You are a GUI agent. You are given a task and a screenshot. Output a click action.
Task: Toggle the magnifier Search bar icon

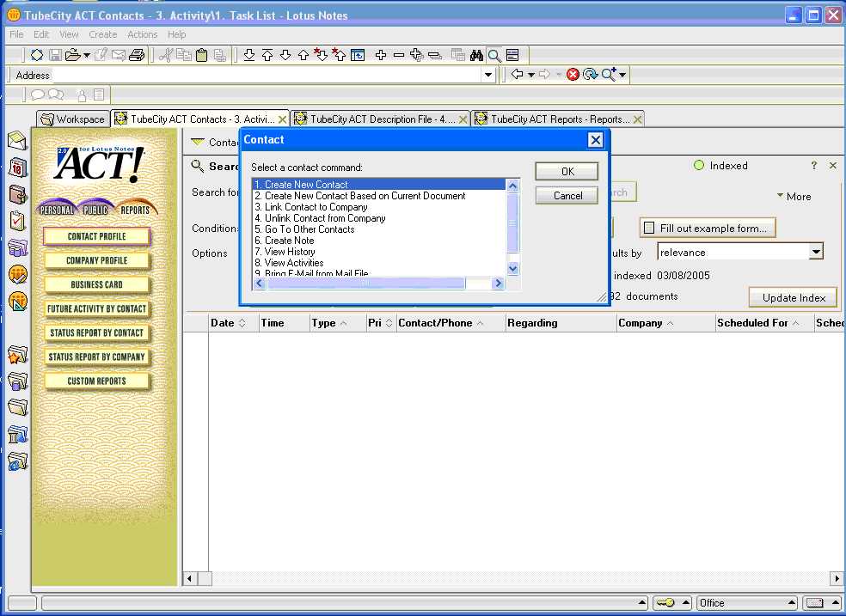[494, 55]
